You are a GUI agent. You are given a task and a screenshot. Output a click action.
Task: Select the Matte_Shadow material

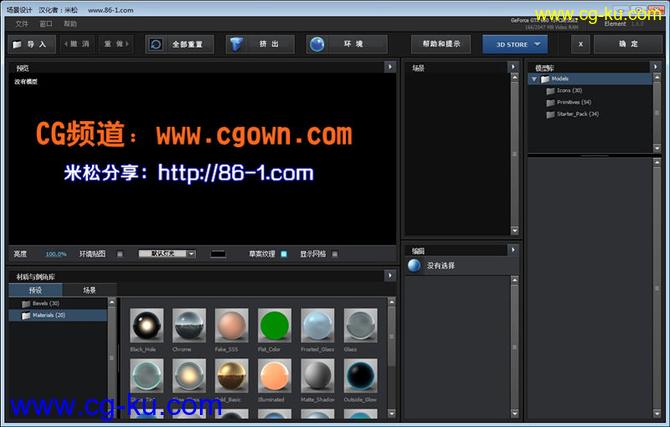(x=317, y=376)
